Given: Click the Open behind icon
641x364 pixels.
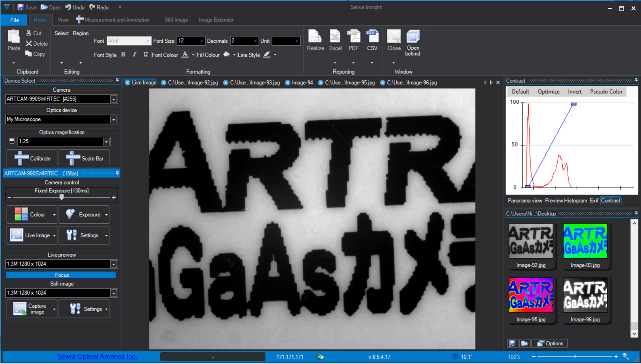Looking at the screenshot, I should click(413, 36).
